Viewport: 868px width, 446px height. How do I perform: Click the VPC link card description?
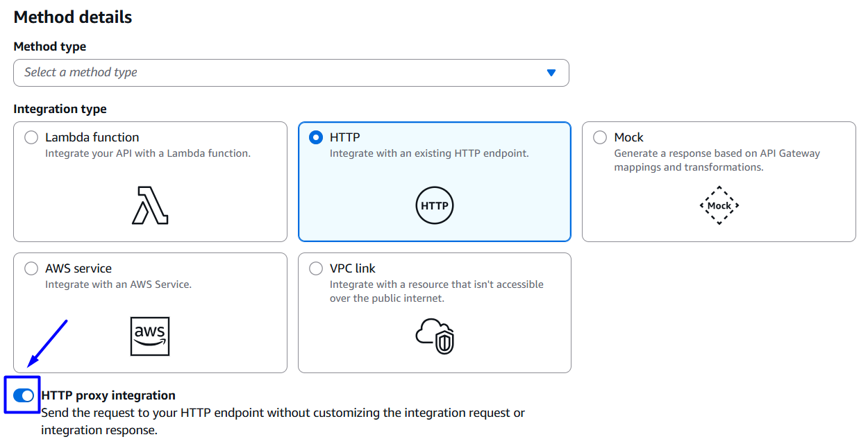436,291
